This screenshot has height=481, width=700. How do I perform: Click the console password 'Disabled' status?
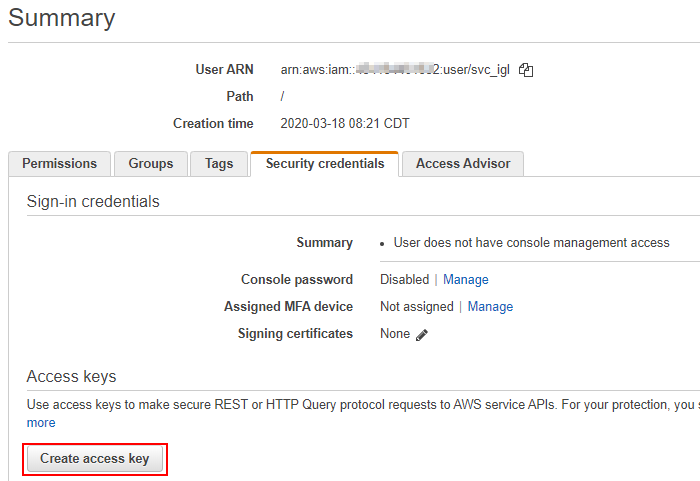[x=403, y=280]
